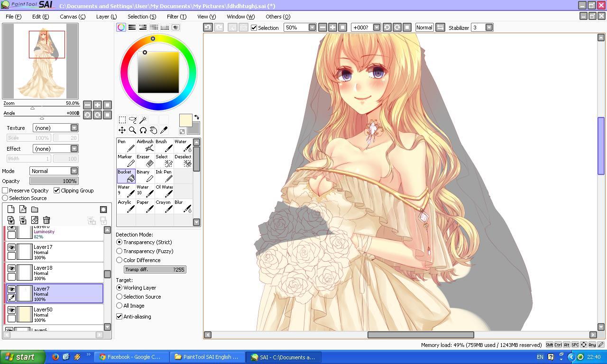The height and width of the screenshot is (364, 607).
Task: Select the Ink Pen tool
Action: [164, 176]
